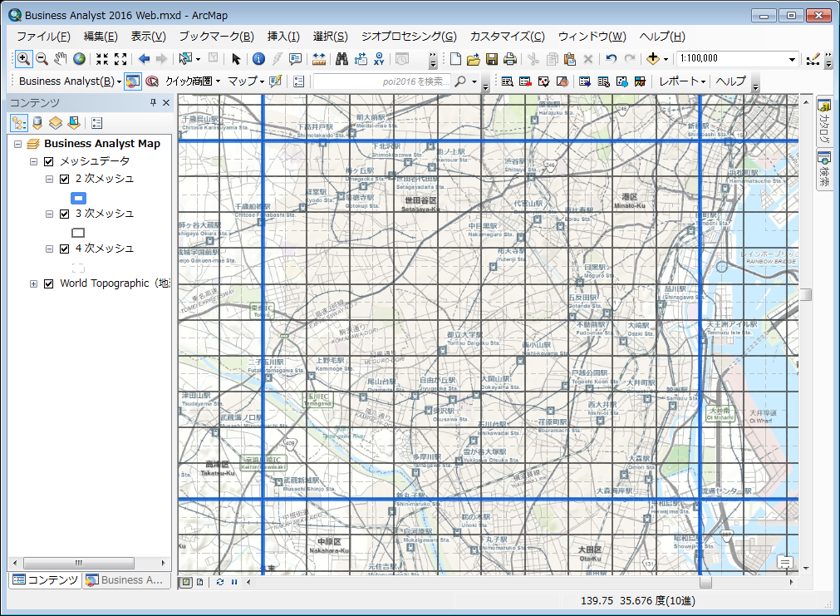840x616 pixels.
Task: Click the Fixed Zoom In arrows icon
Action: (102, 58)
